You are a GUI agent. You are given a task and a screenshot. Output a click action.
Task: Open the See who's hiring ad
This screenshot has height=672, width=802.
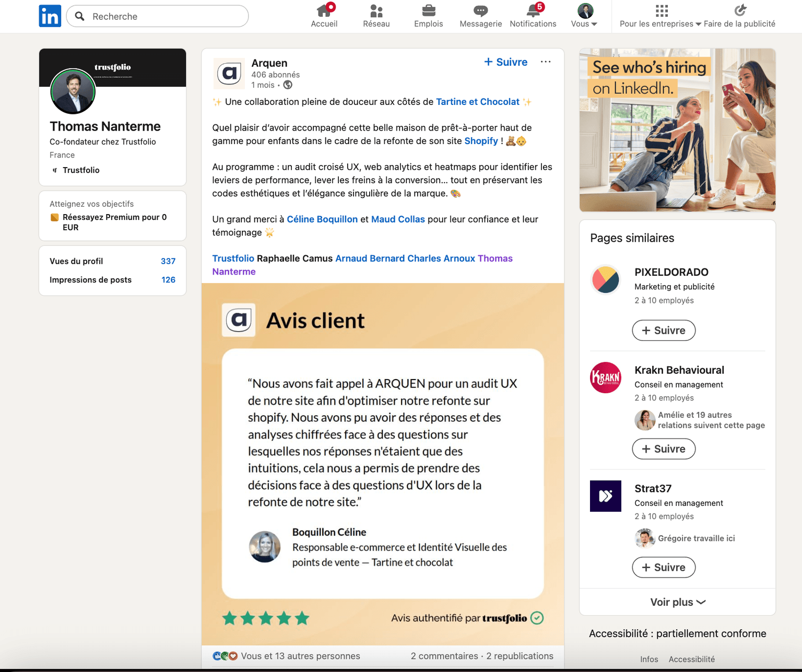coord(677,130)
